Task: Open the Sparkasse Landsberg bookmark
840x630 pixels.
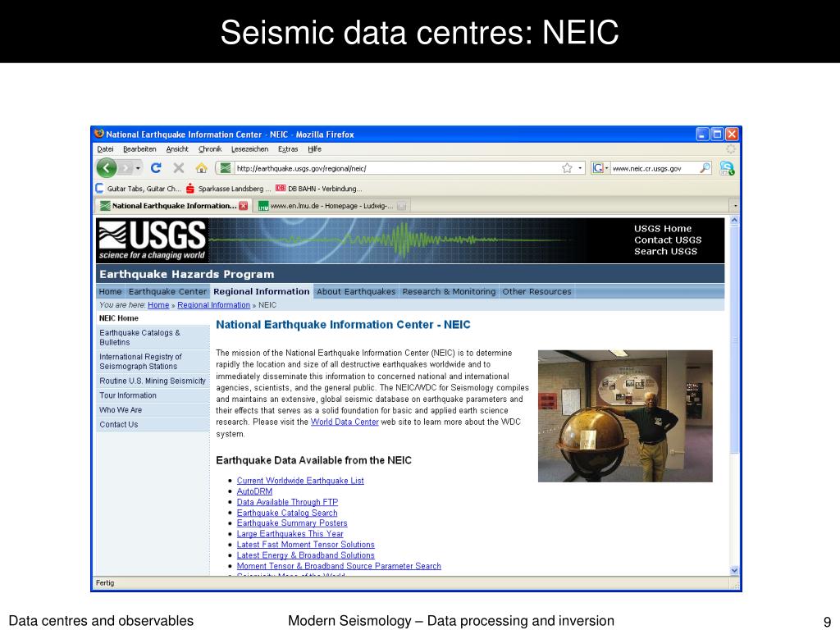Action: point(229,189)
